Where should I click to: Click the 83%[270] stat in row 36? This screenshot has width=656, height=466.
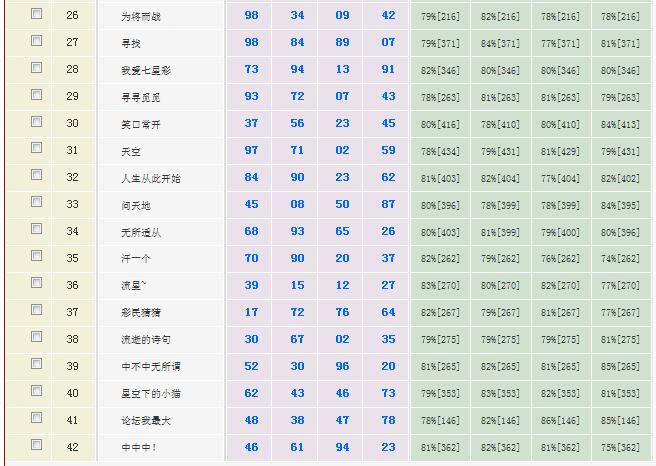coord(440,286)
